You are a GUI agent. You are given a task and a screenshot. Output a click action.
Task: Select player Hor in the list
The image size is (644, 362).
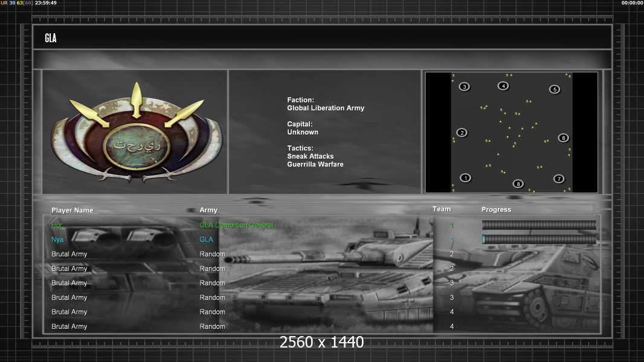(x=57, y=225)
